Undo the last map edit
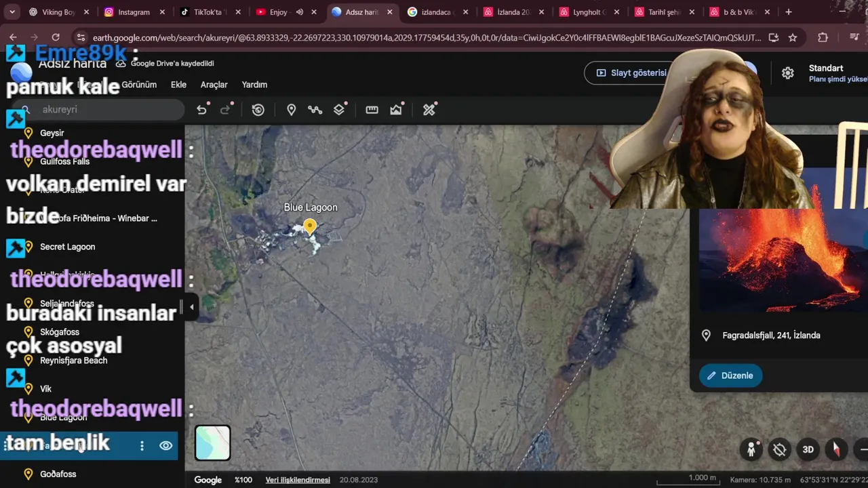868x488 pixels. tap(201, 110)
